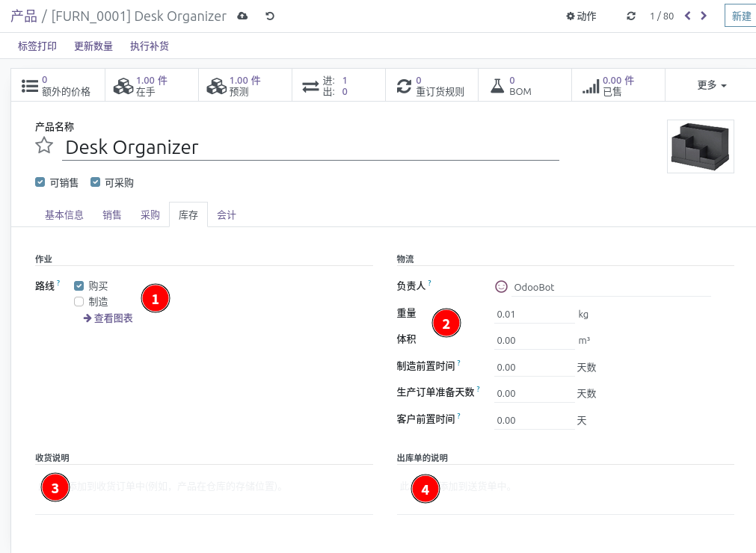Open the 预测 forecast cubes stat button
Viewport: 756px width, 553px height.
pyautogui.click(x=245, y=85)
